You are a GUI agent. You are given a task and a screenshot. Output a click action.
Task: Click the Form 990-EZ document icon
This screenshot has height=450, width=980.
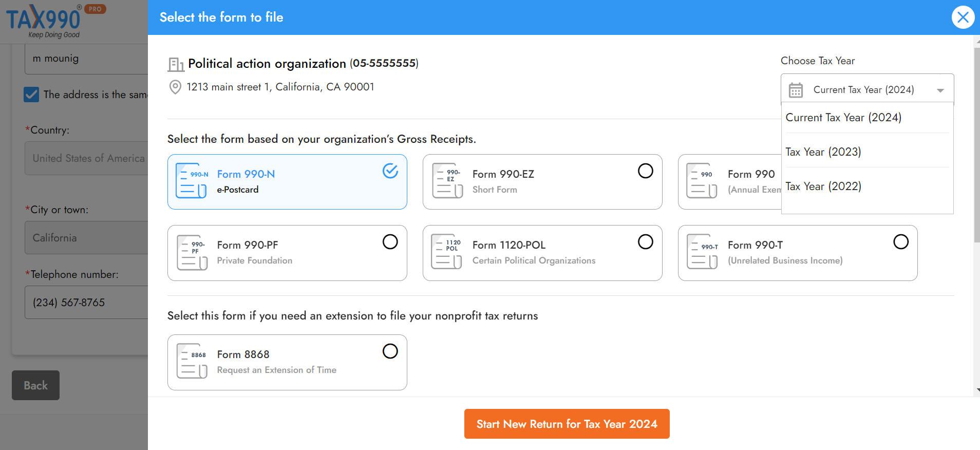[x=447, y=181]
